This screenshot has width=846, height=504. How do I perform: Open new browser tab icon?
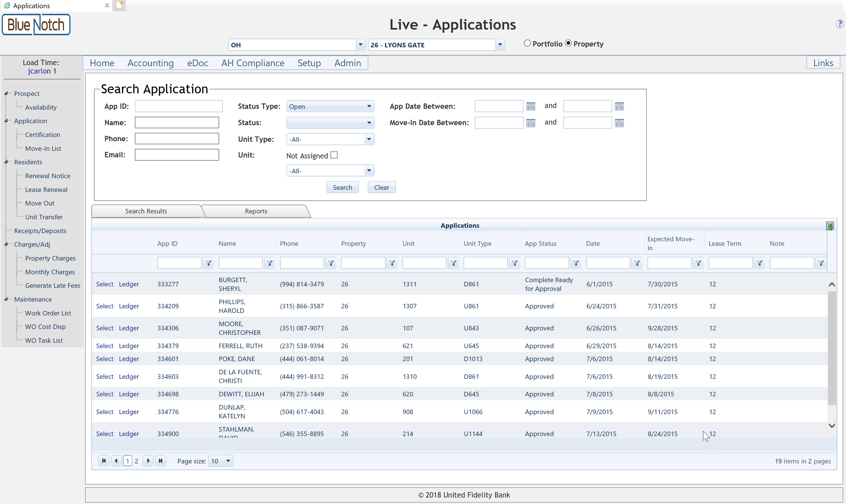pos(119,5)
